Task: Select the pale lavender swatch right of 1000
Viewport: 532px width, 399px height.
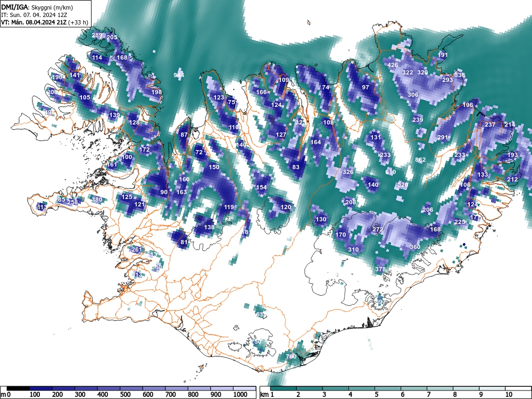Action: pyautogui.click(x=245, y=388)
